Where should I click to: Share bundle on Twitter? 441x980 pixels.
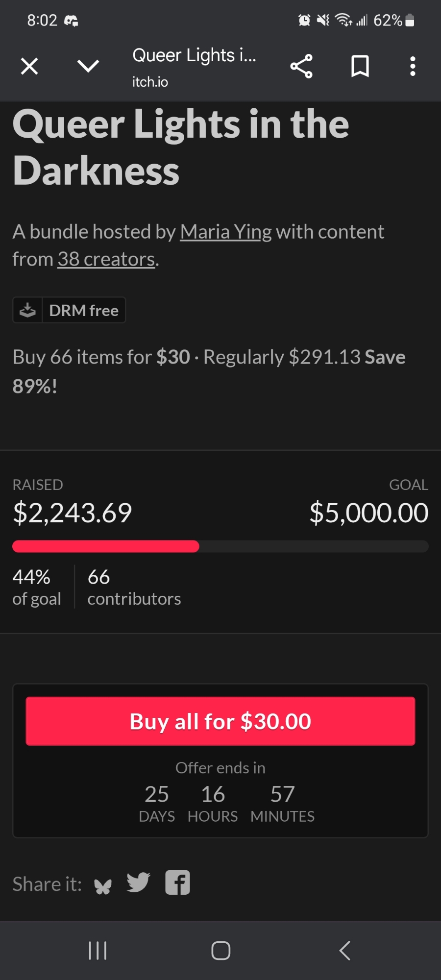138,882
